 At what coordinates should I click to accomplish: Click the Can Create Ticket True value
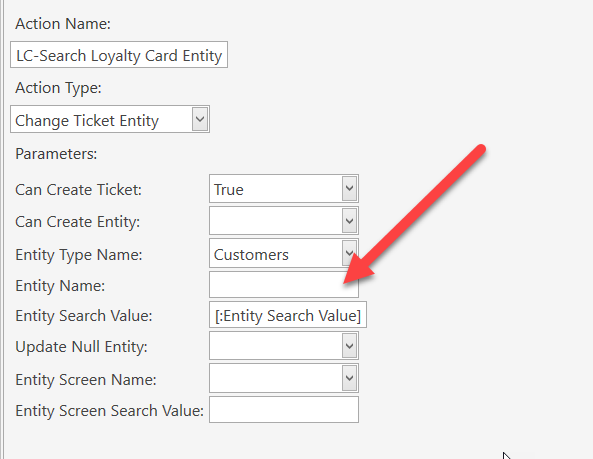pyautogui.click(x=228, y=189)
